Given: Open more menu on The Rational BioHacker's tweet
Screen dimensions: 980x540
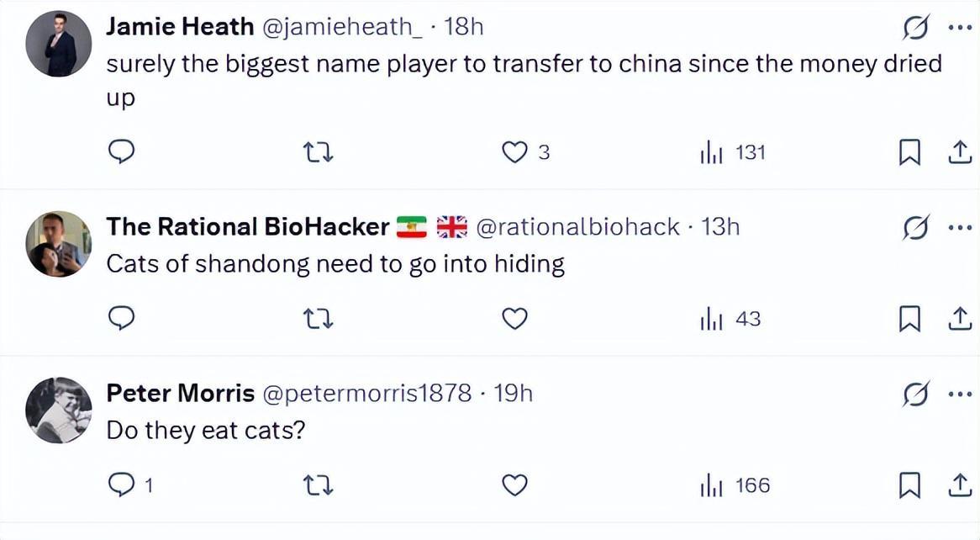Looking at the screenshot, I should point(960,227).
